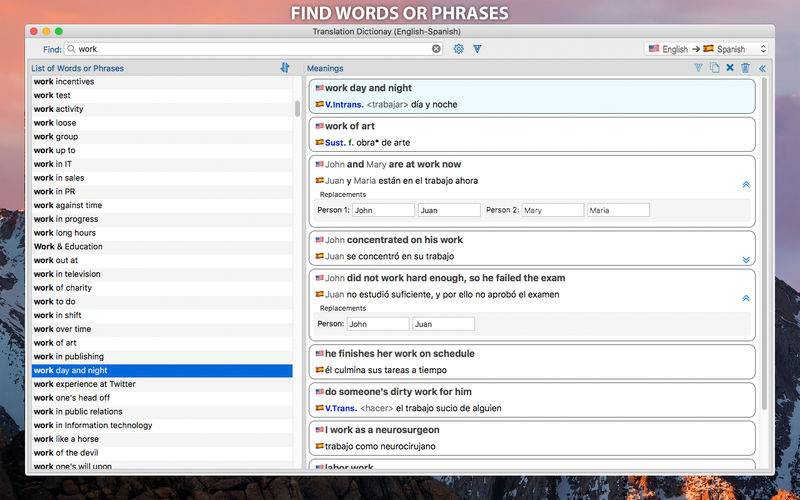This screenshot has height=500, width=800.
Task: Click the sort icon in word list header
Action: (285, 68)
